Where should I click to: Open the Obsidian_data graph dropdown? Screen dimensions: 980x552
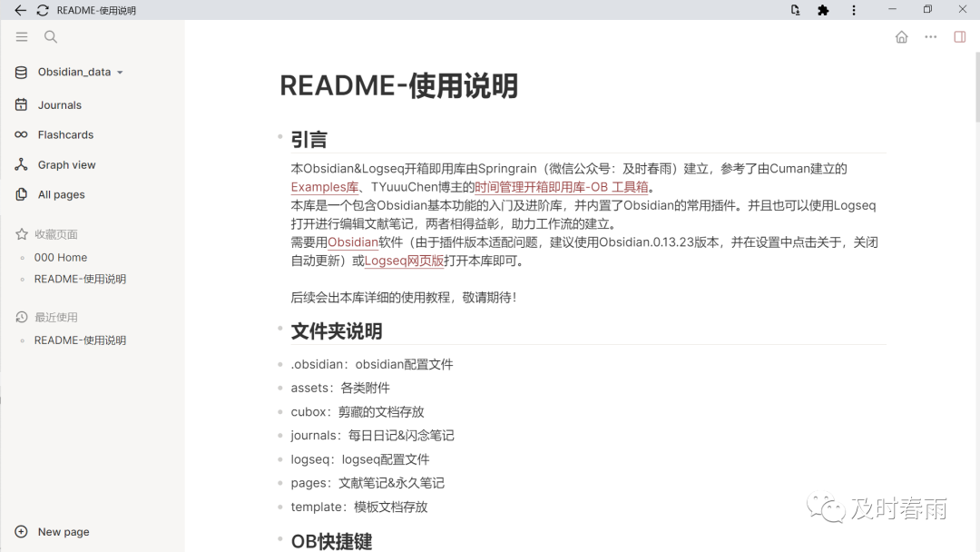[80, 72]
